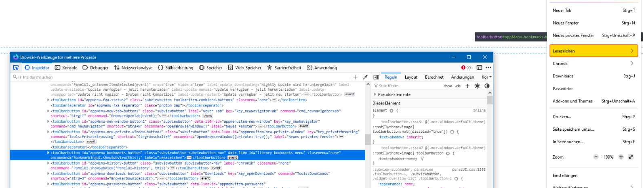Toggle dark color scheme simulation icon

click(487, 86)
